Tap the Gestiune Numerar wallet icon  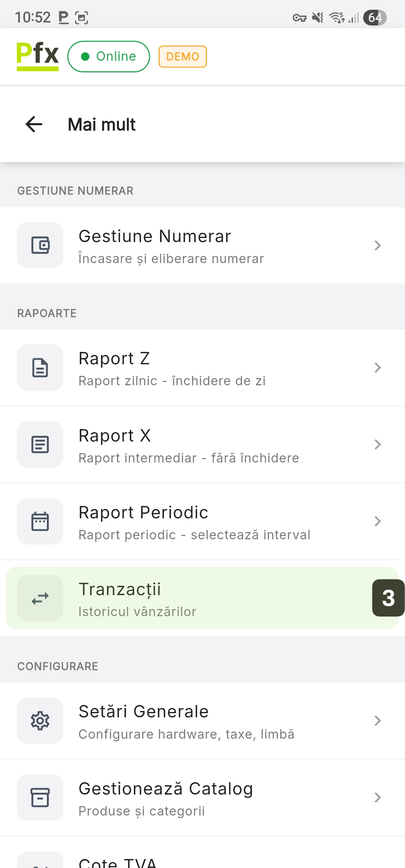click(40, 245)
